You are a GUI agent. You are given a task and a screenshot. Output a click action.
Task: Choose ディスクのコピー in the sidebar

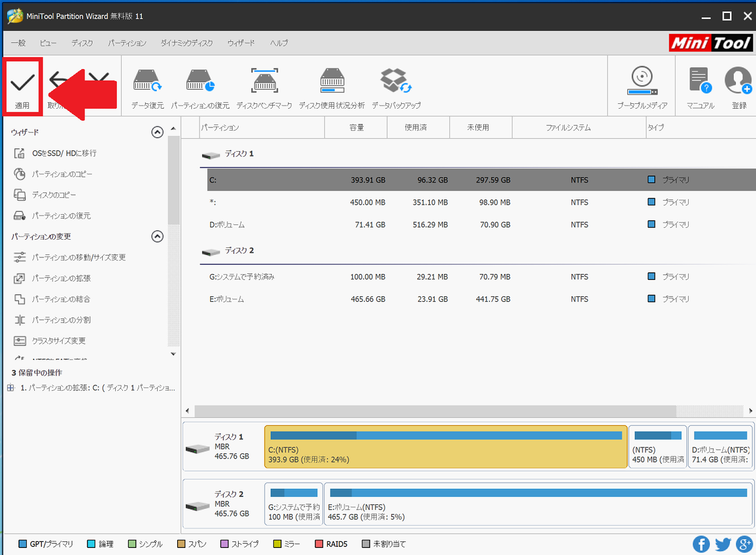pyautogui.click(x=45, y=195)
